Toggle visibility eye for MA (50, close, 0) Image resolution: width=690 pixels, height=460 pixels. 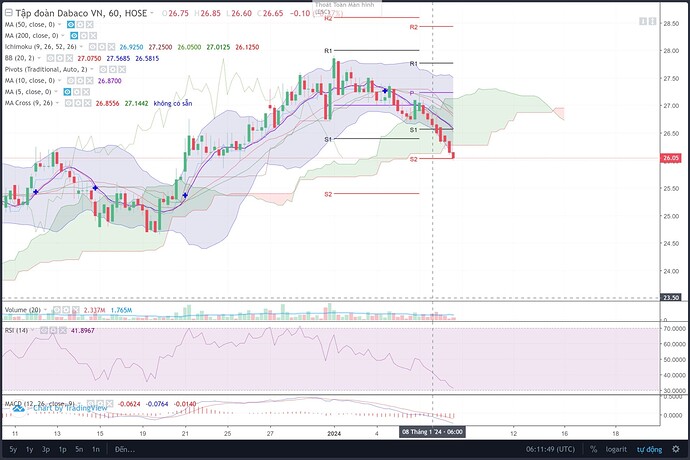pos(71,24)
